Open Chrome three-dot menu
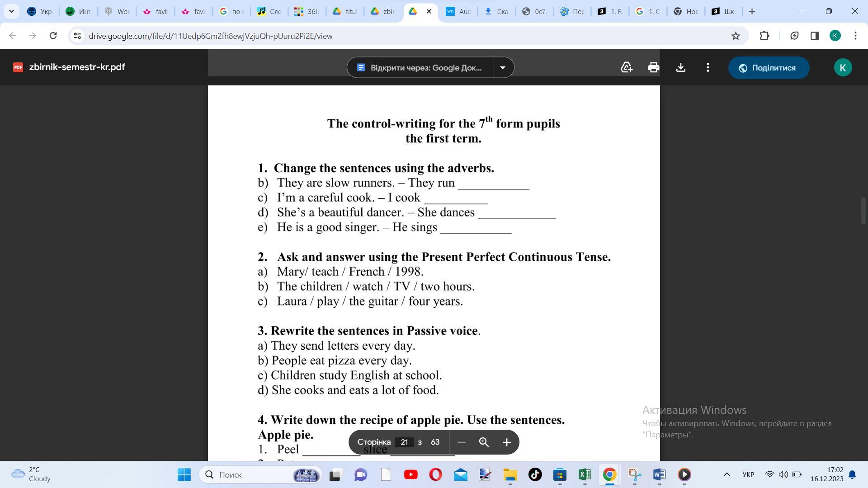Screen dimensions: 868x488 tap(855, 36)
